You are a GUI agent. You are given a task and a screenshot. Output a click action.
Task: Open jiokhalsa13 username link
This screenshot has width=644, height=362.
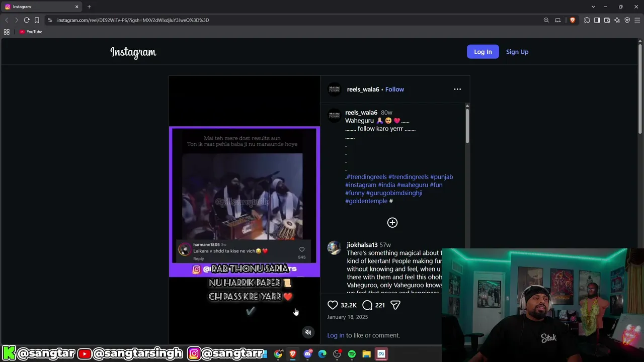(362, 245)
